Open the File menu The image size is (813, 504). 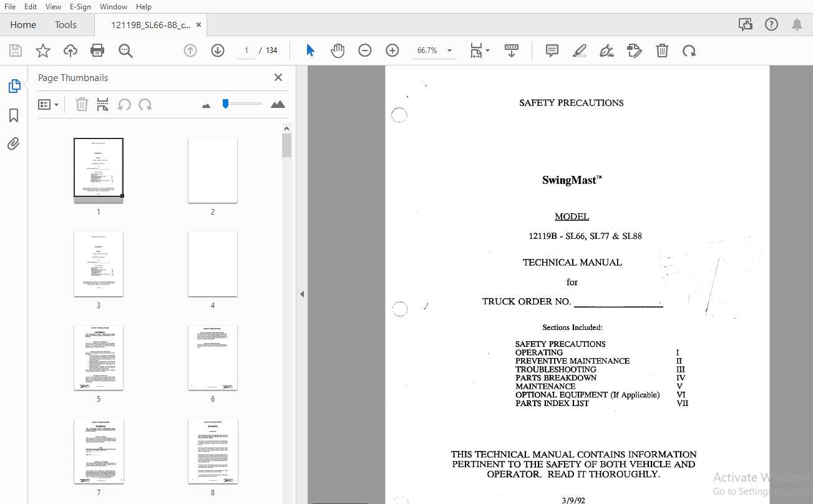tap(10, 7)
